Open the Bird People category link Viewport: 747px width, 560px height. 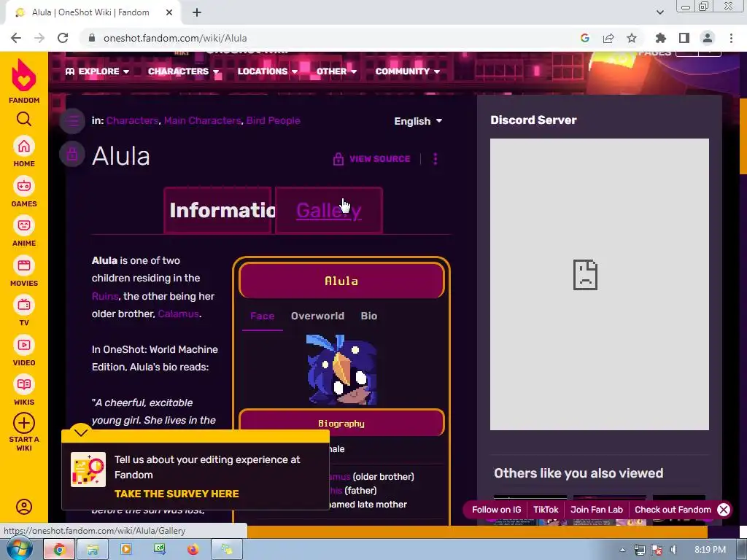coord(274,121)
